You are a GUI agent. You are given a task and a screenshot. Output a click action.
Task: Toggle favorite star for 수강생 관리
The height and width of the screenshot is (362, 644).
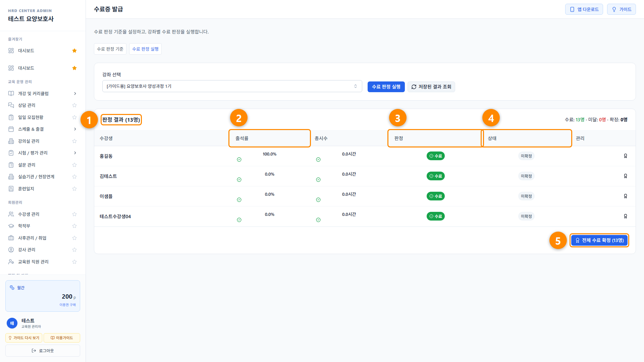tap(74, 214)
